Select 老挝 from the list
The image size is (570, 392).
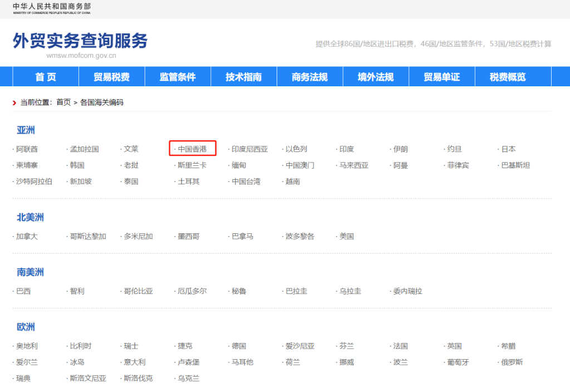(131, 165)
